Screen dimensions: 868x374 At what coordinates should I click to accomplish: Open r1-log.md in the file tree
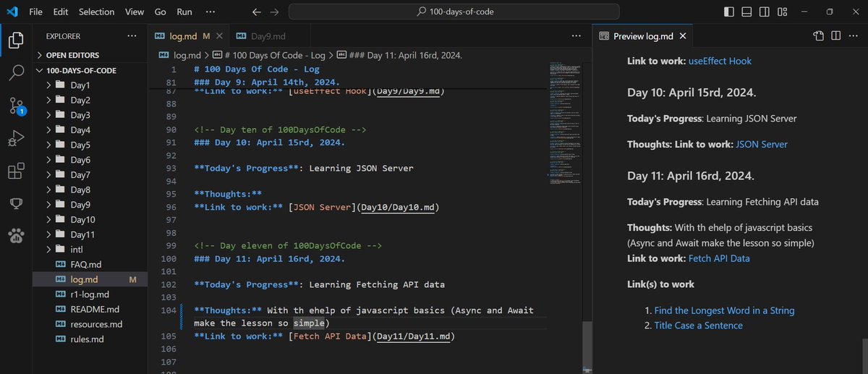tap(90, 294)
